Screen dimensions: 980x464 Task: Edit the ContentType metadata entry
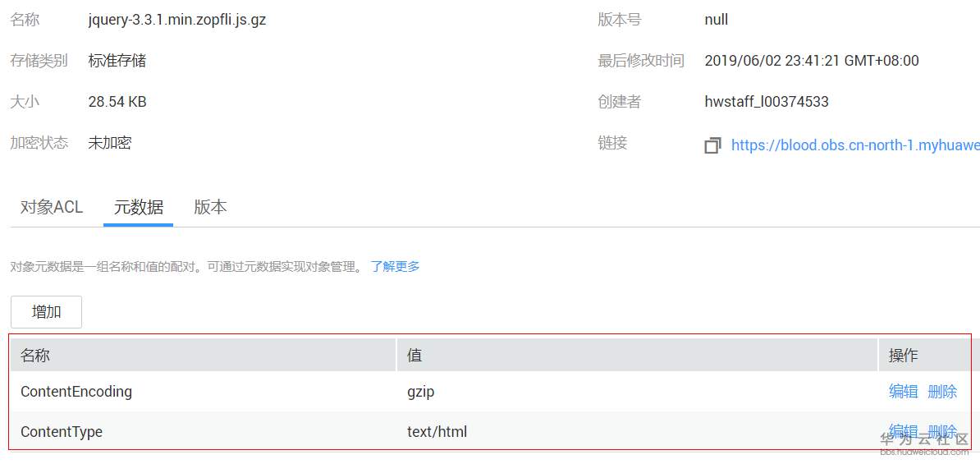pos(903,431)
